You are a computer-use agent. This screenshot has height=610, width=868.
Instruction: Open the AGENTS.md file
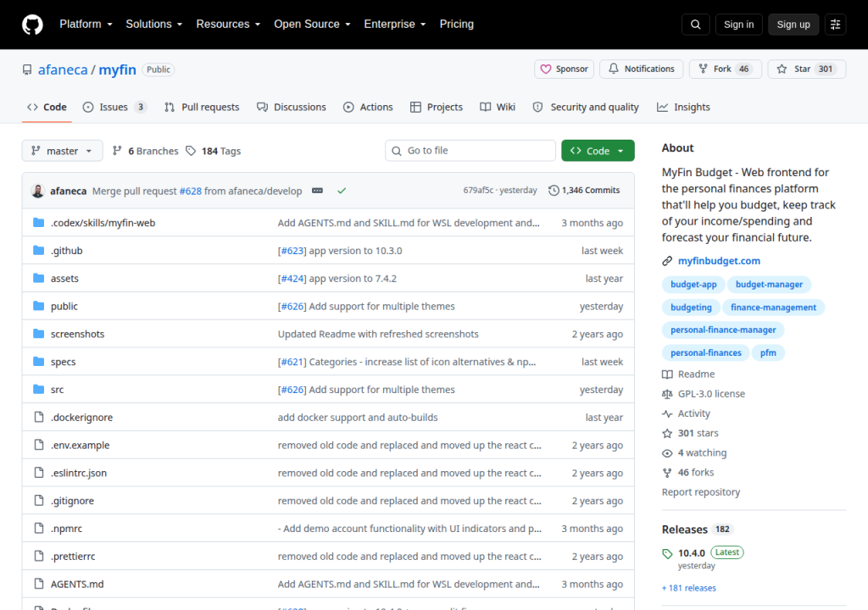(x=77, y=584)
